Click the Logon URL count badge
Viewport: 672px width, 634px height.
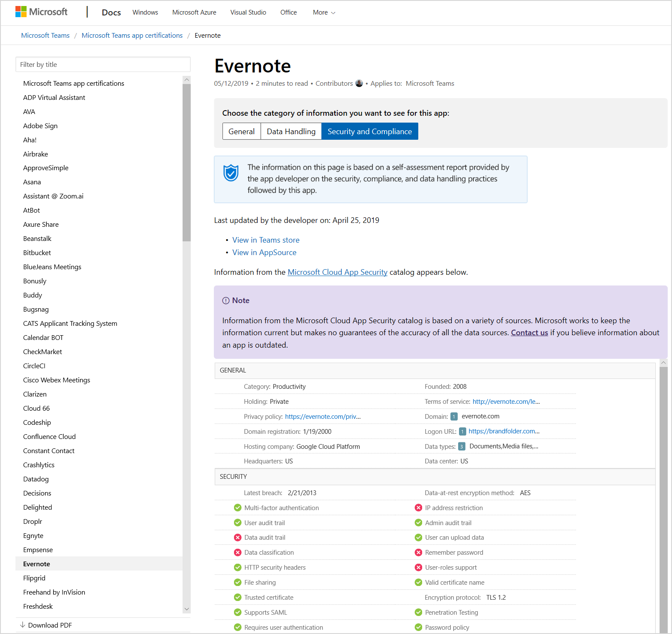coord(462,432)
